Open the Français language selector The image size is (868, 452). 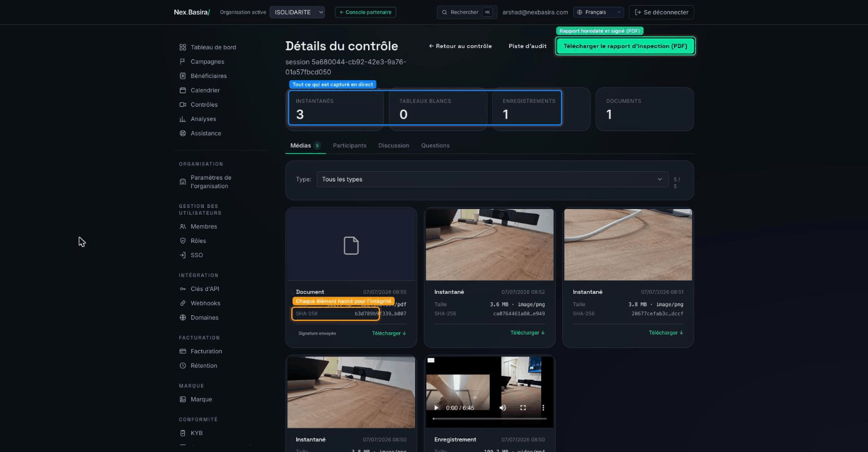(598, 12)
